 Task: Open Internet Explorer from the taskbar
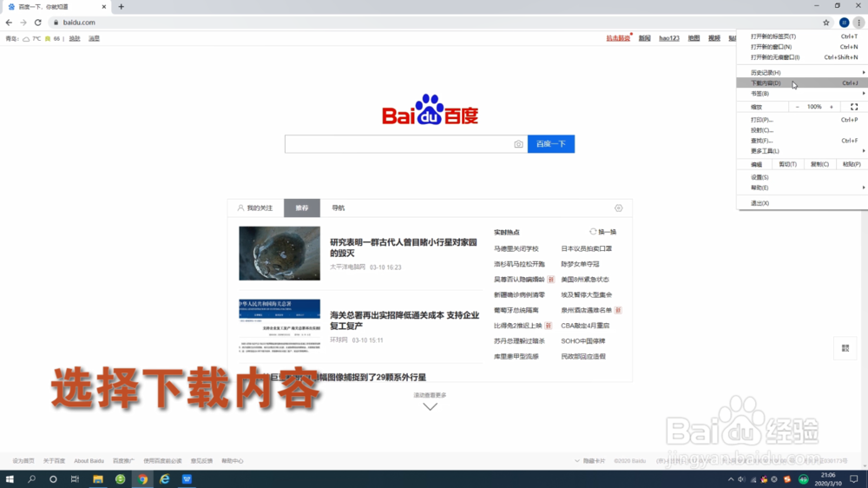(x=164, y=479)
